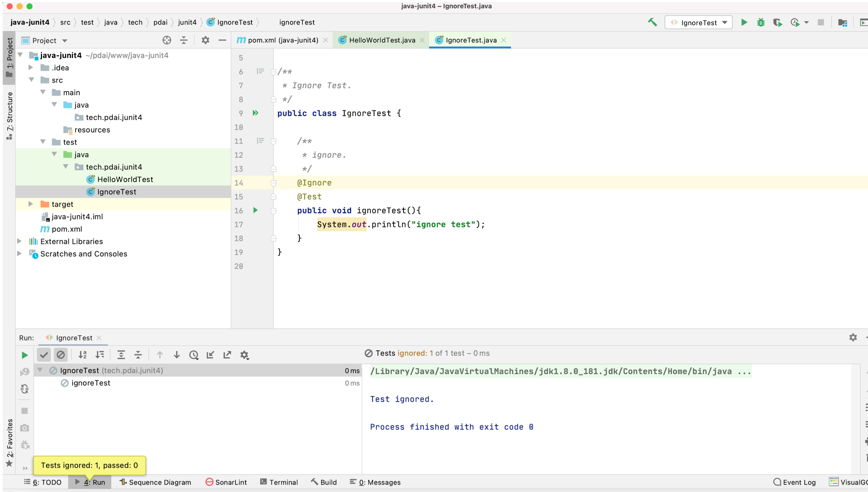Image resolution: width=868 pixels, height=492 pixels.
Task: Open the 4: Run tool window tab
Action: 90,482
